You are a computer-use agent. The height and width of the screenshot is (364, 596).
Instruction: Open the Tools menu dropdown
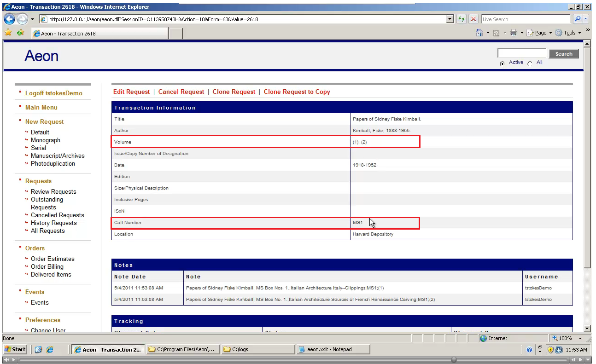click(569, 33)
